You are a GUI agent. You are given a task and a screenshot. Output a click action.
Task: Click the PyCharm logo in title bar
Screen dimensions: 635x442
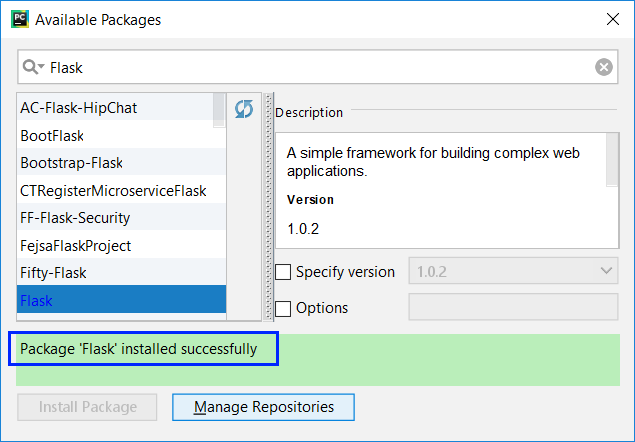(x=19, y=19)
